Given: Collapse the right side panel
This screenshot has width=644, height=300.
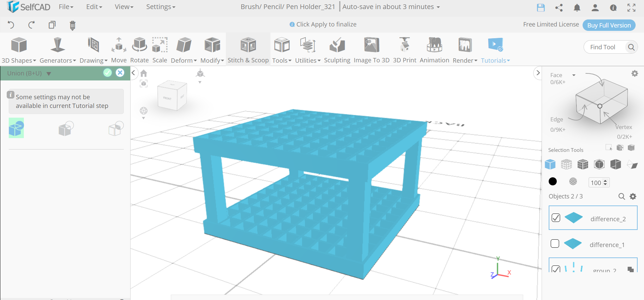Looking at the screenshot, I should [538, 73].
